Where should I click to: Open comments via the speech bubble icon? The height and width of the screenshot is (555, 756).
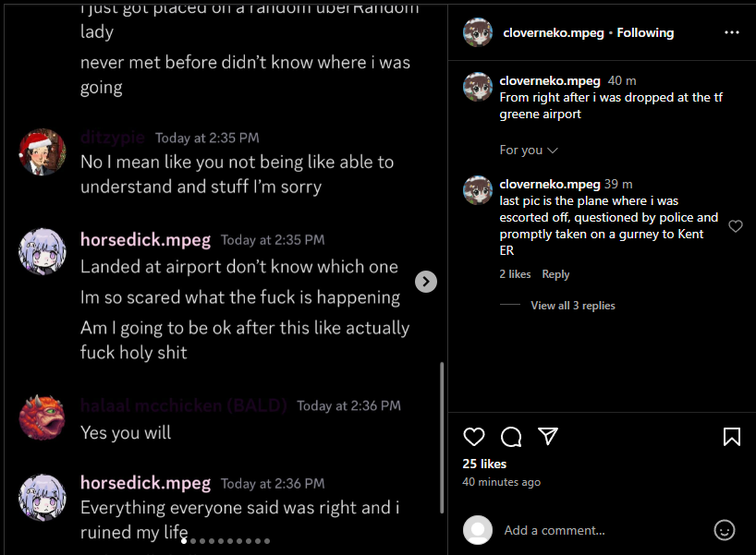510,437
